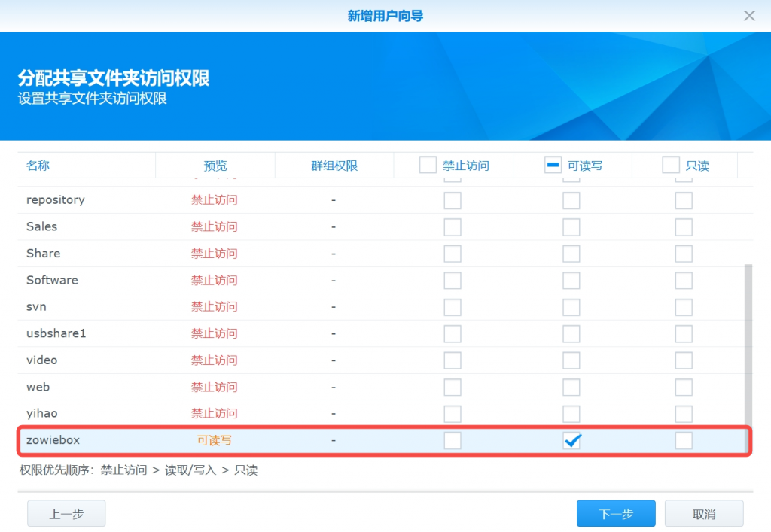Select the zowiebox folder name
771x532 pixels.
pos(53,440)
